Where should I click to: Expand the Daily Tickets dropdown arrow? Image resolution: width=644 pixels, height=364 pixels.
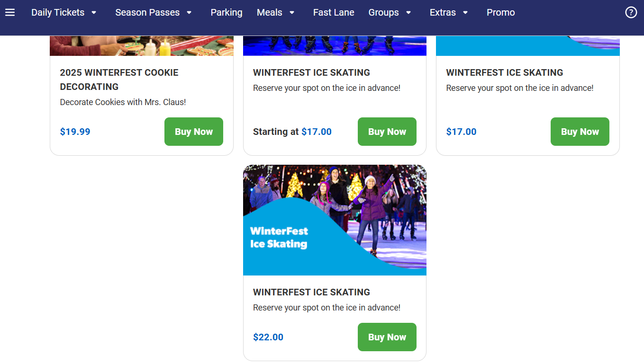click(x=94, y=13)
